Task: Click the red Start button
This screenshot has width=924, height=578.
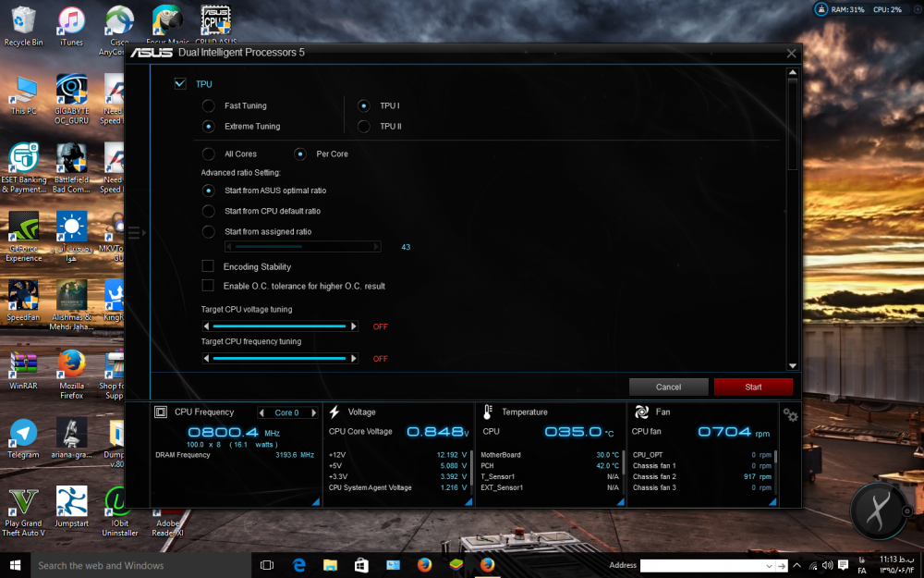Action: point(753,387)
